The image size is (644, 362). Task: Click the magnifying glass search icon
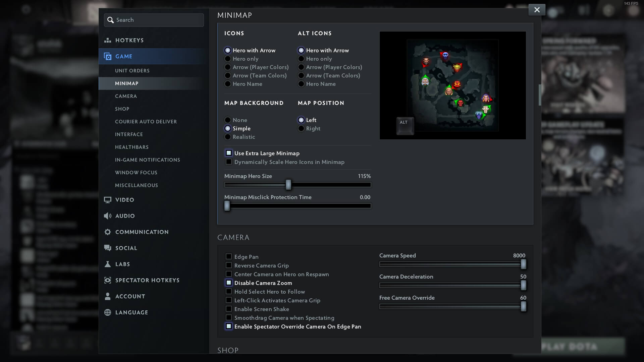tap(110, 20)
